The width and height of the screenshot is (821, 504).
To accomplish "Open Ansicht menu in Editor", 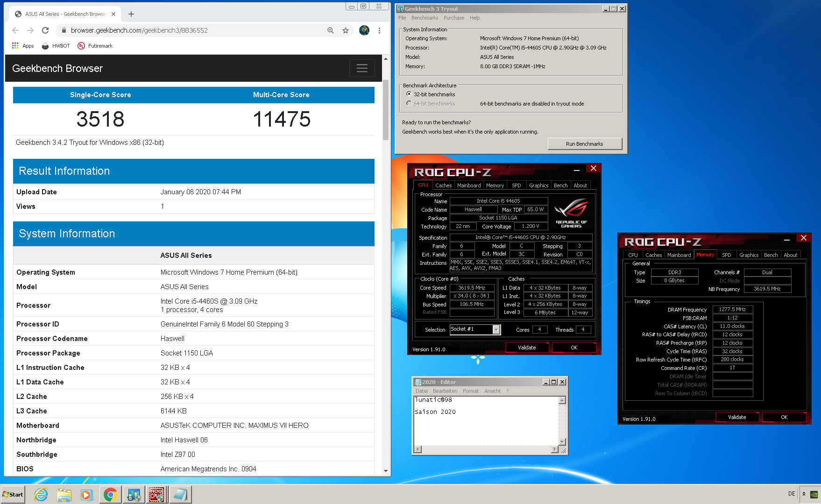I will pyautogui.click(x=492, y=391).
